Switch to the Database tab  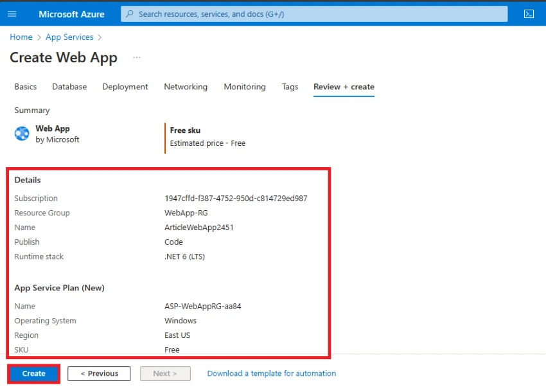click(69, 87)
